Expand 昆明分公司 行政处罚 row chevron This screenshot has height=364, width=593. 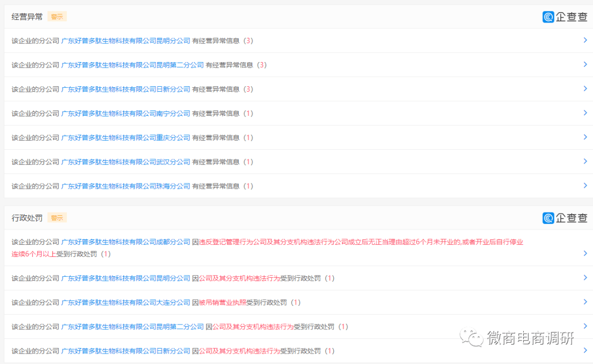point(585,277)
